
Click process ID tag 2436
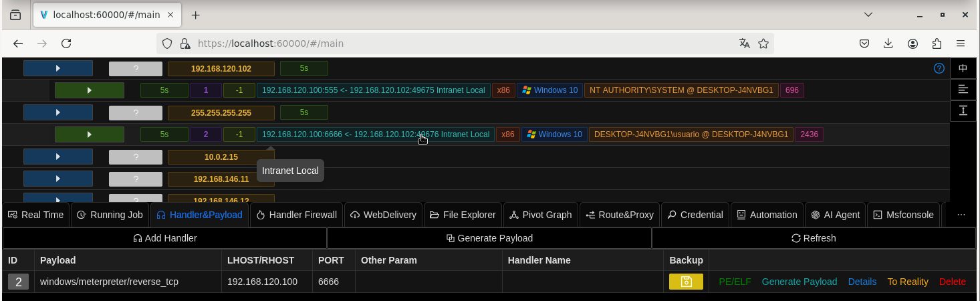point(809,134)
